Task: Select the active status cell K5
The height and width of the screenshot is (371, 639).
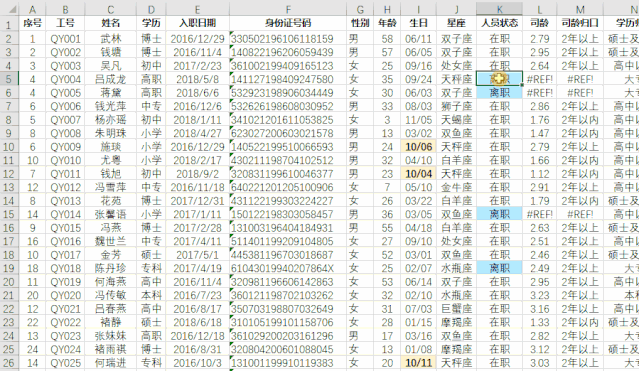Action: pos(499,79)
